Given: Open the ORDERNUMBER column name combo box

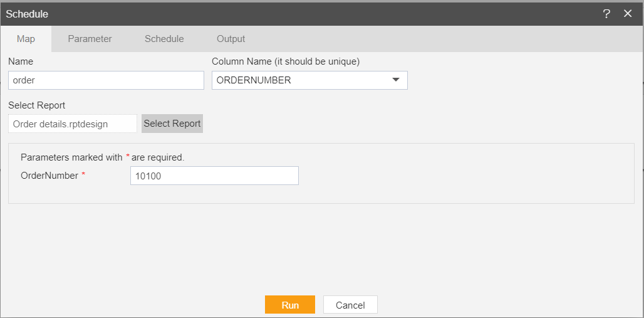Looking at the screenshot, I should 309,80.
